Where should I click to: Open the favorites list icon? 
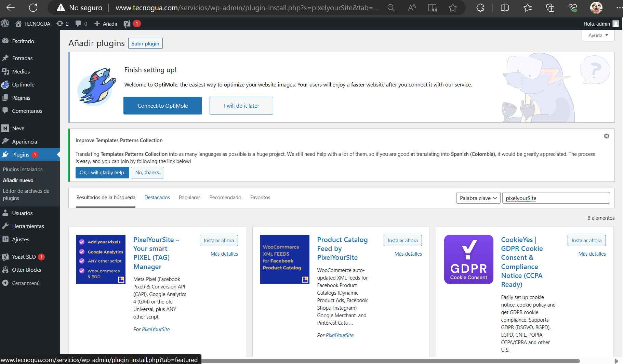[x=527, y=8]
